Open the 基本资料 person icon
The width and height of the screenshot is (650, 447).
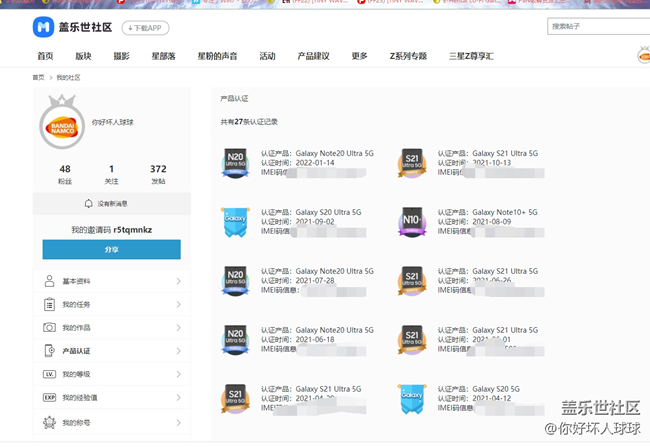(49, 281)
